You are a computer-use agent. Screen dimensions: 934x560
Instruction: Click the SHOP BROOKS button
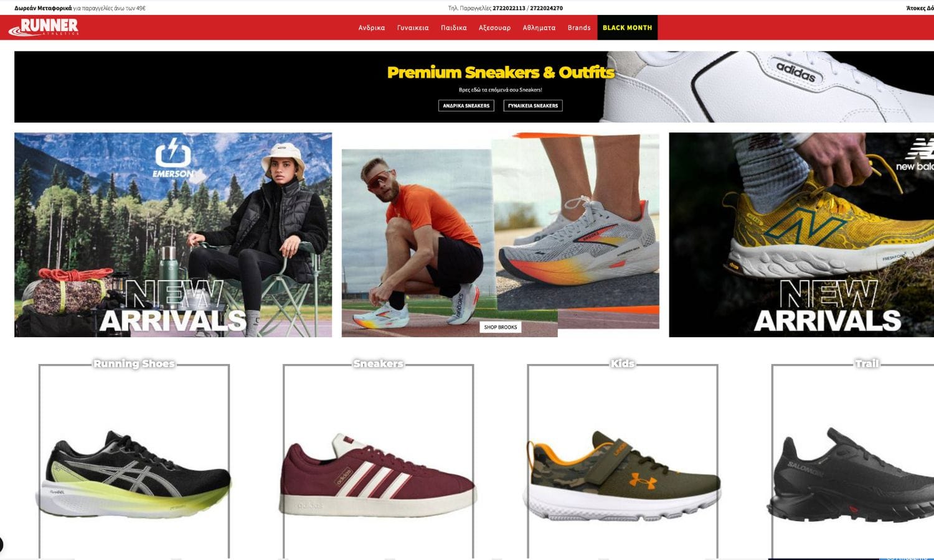[501, 327]
